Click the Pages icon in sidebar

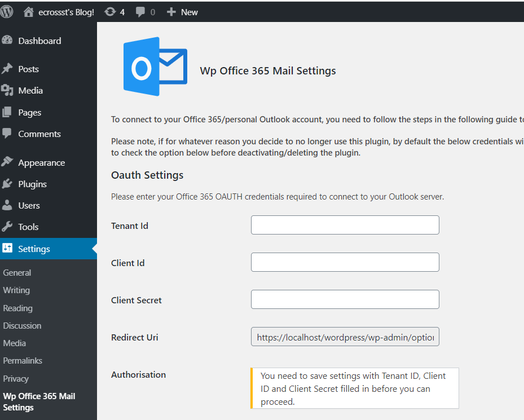[7, 112]
